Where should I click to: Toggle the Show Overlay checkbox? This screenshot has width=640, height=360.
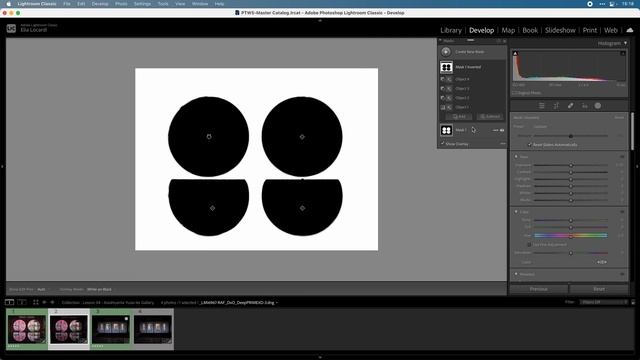tap(443, 144)
